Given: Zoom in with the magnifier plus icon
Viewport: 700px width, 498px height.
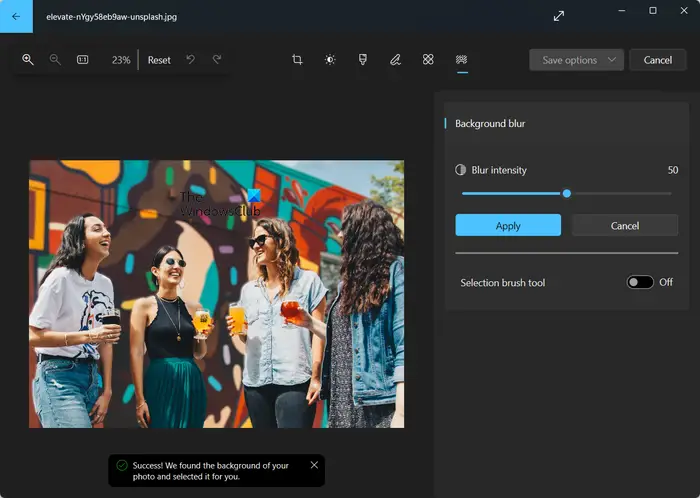Looking at the screenshot, I should [x=28, y=60].
